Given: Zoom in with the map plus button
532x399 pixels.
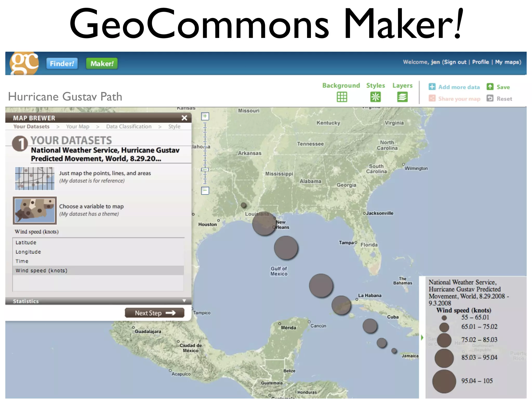Looking at the screenshot, I should click(x=205, y=116).
